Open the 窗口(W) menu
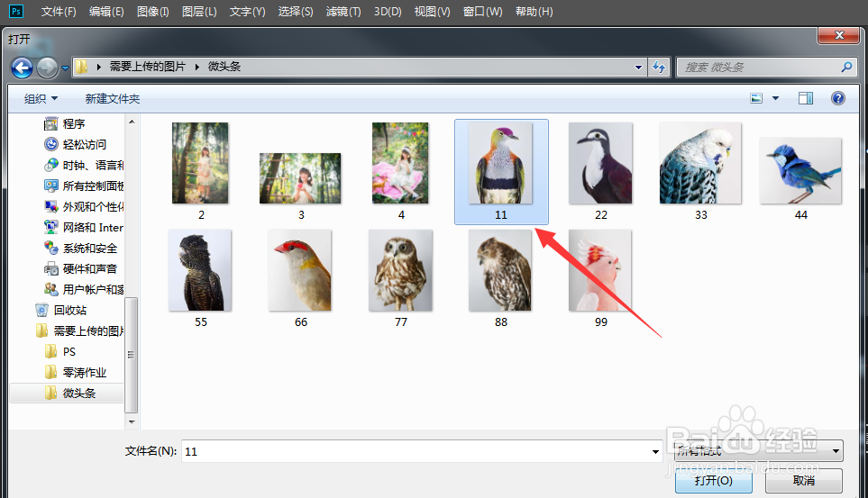 tap(483, 11)
